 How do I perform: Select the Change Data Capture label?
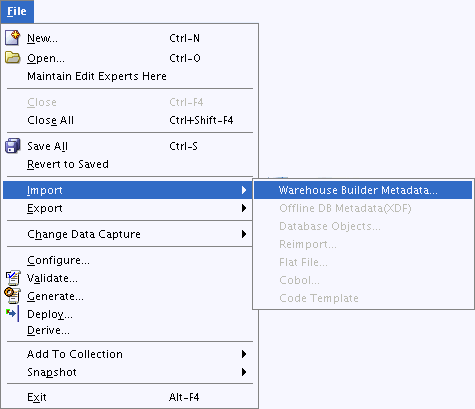[84, 234]
